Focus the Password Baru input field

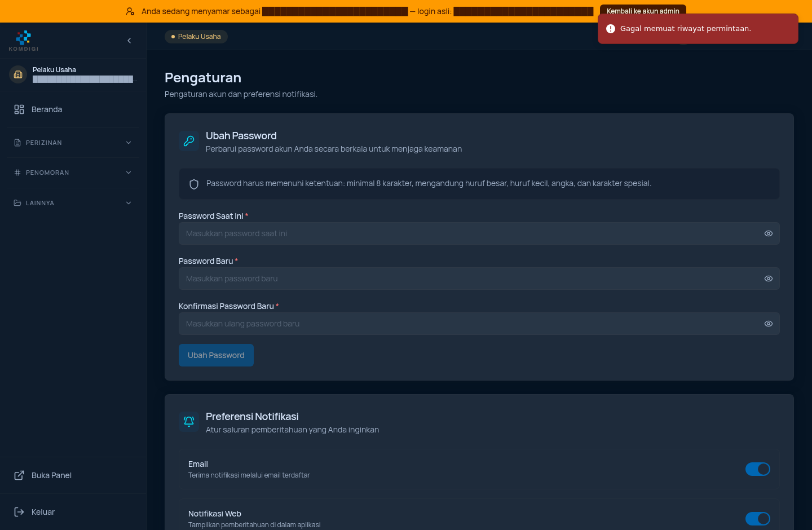coord(479,279)
